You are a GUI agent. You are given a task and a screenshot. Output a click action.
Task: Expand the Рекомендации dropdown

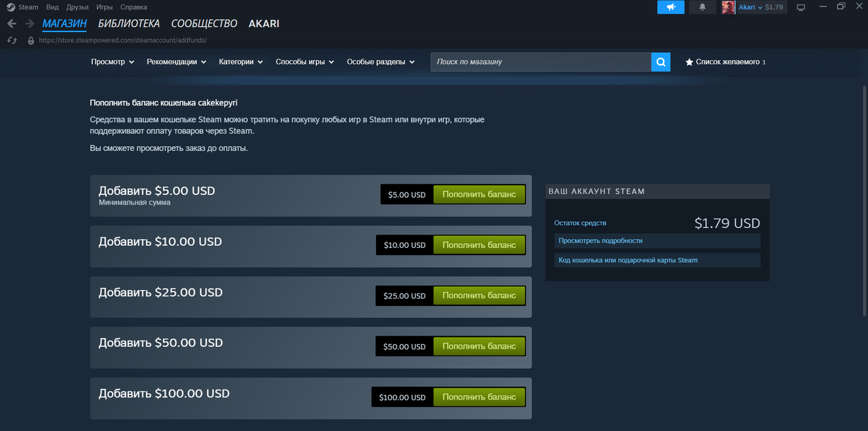[x=177, y=62]
